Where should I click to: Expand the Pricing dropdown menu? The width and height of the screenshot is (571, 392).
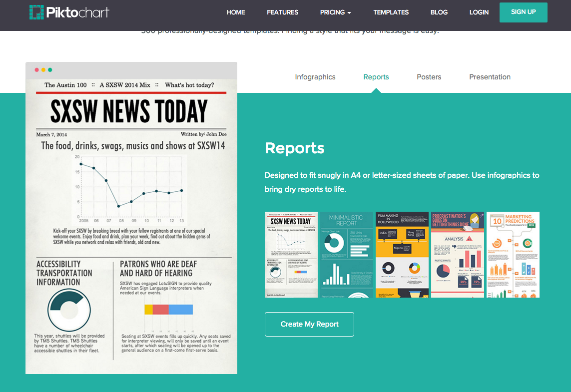coord(335,12)
